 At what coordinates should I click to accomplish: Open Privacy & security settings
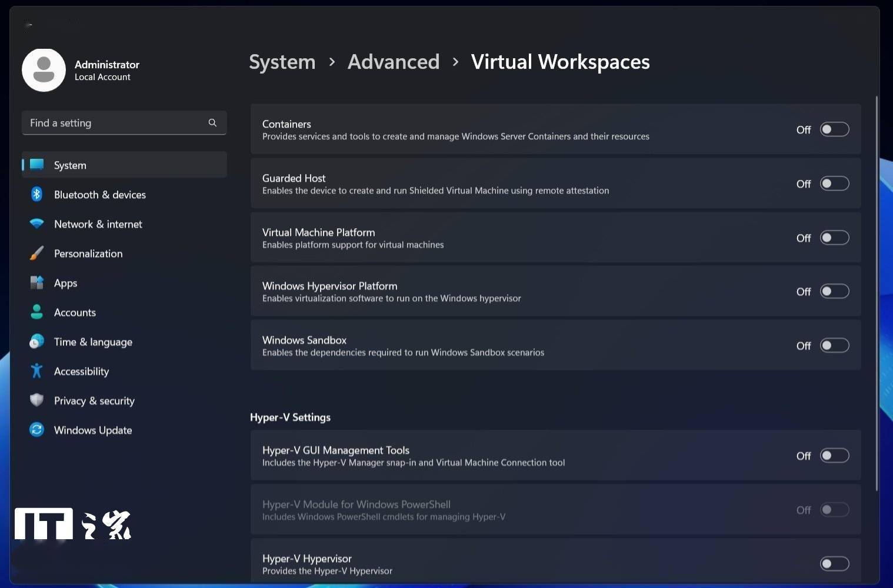124,400
